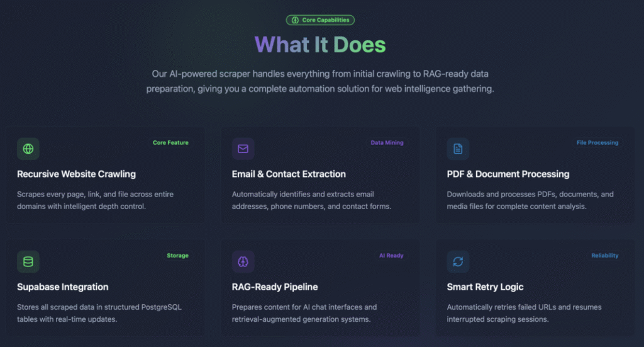Screen dimensions: 644x347
Task: Click the envelope icon for Email & Contact Extraction
Action: (x=243, y=149)
